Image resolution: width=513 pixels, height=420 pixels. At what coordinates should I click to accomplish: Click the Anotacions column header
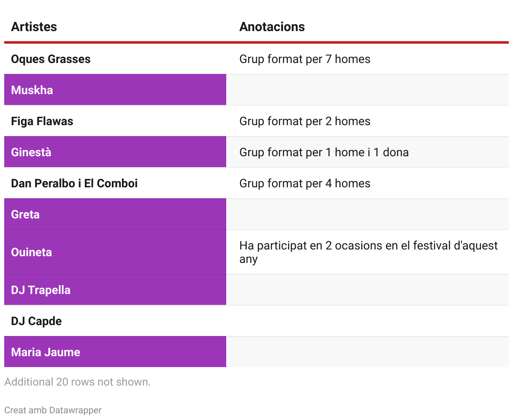(272, 27)
